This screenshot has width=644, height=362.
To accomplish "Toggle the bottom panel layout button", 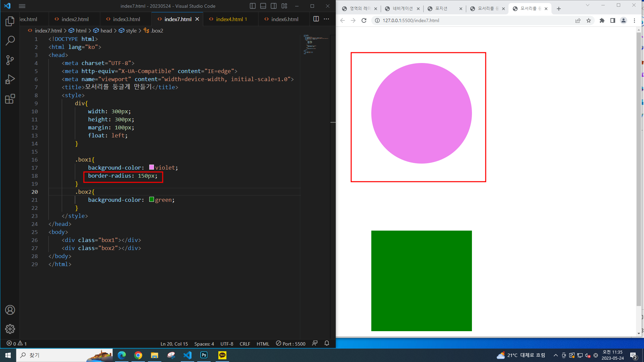I will coord(263,6).
